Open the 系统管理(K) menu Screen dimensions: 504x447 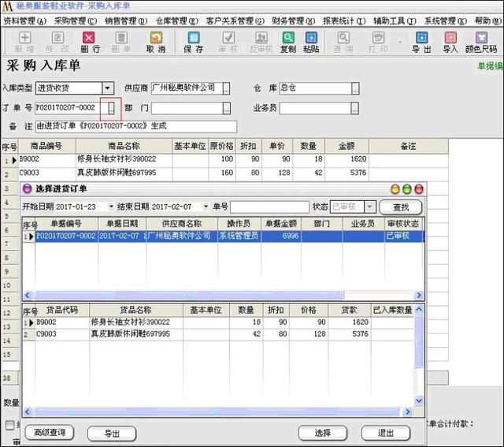tap(446, 21)
